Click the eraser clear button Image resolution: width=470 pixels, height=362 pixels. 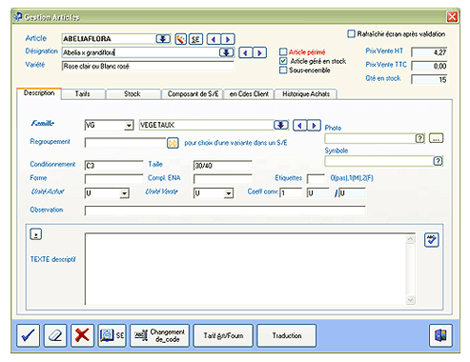(x=55, y=335)
